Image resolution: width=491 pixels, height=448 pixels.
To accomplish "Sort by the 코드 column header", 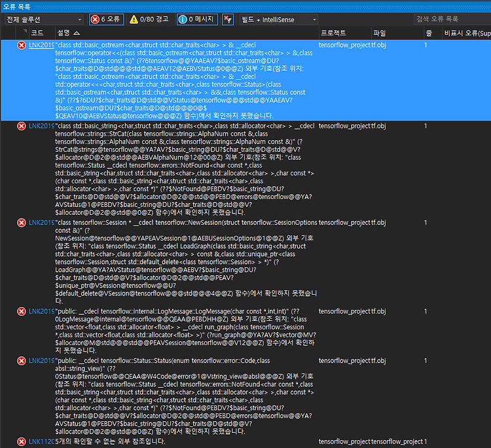I will pyautogui.click(x=37, y=33).
